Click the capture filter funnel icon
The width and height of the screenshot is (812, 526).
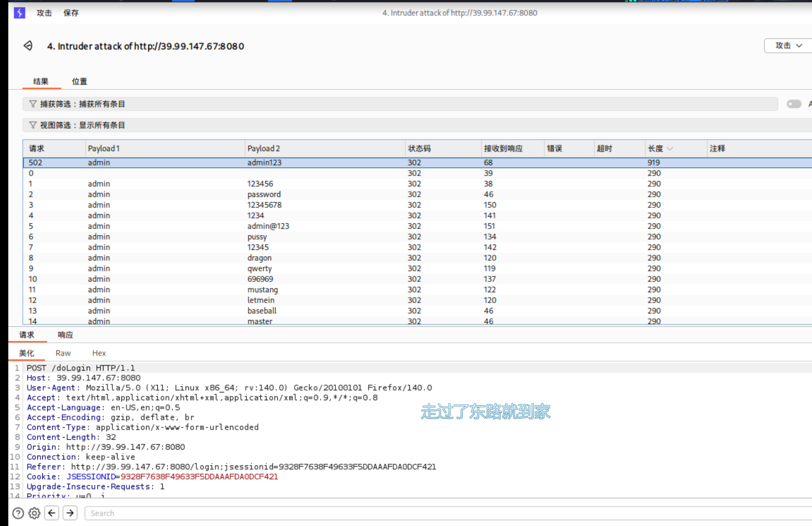(32, 104)
